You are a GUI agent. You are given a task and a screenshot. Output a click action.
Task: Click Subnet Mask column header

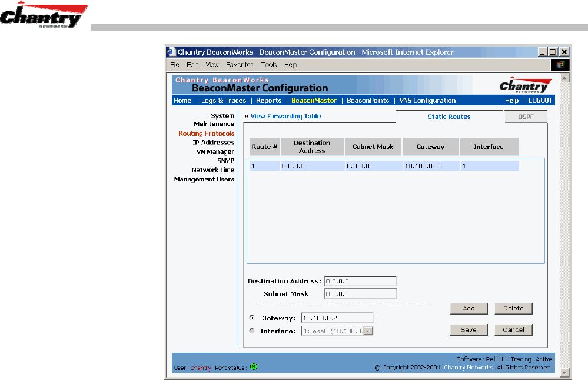pos(373,147)
